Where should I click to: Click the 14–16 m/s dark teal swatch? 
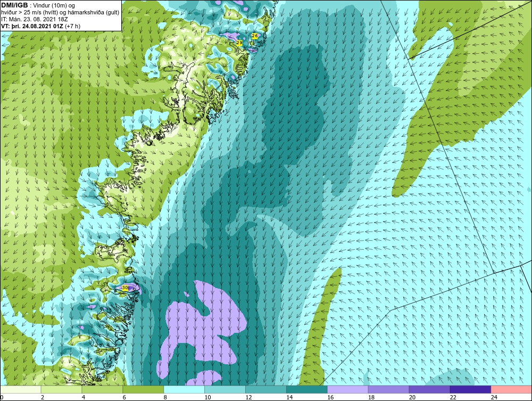(307, 389)
